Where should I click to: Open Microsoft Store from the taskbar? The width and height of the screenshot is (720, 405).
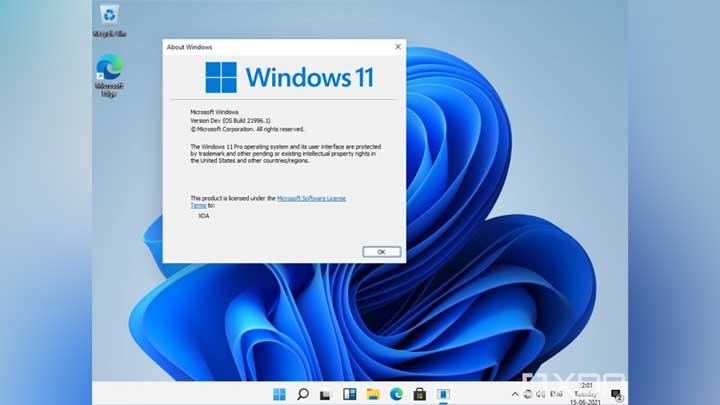click(x=419, y=394)
